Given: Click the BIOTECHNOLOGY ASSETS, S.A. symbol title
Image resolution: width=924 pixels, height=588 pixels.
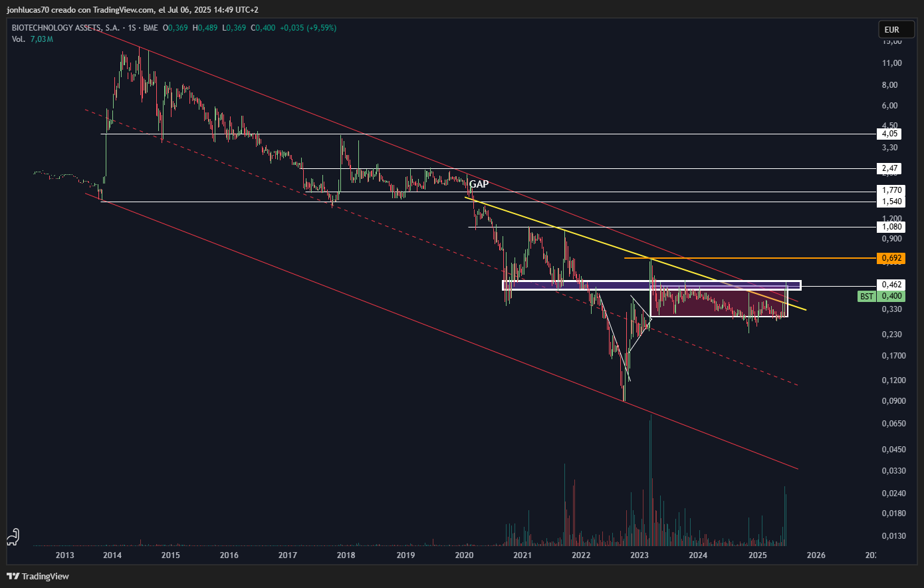Looking at the screenshot, I should [x=66, y=28].
